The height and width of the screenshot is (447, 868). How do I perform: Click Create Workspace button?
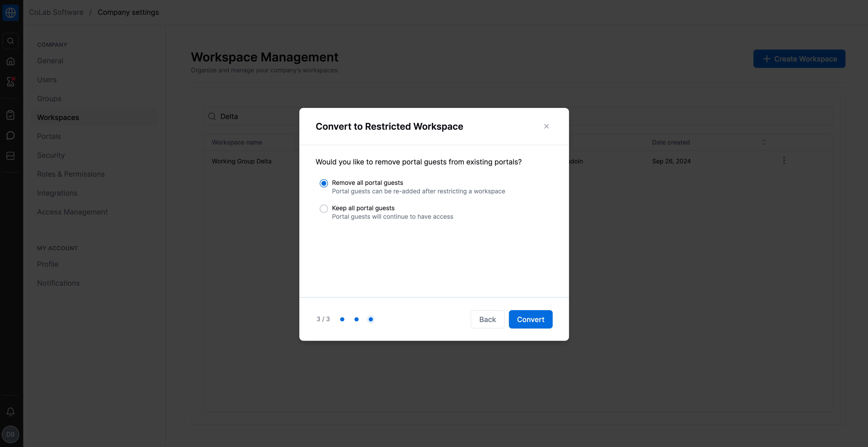click(x=799, y=59)
